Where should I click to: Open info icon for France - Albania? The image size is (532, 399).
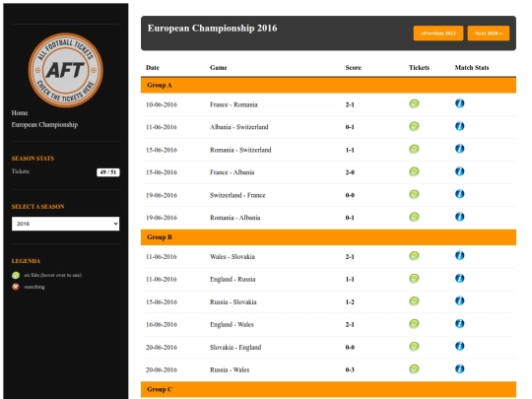[x=460, y=171]
